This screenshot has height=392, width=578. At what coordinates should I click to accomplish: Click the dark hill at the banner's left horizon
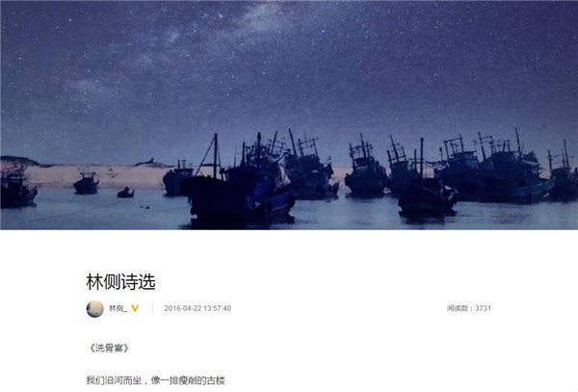click(x=18, y=161)
